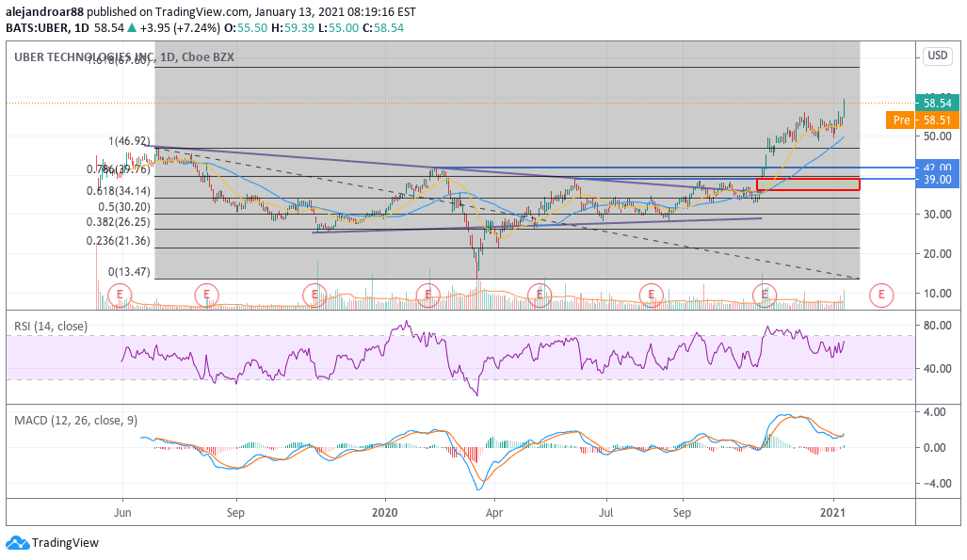This screenshot has width=967, height=560.
Task: Open the TradingView link at the bottom
Action: (53, 543)
